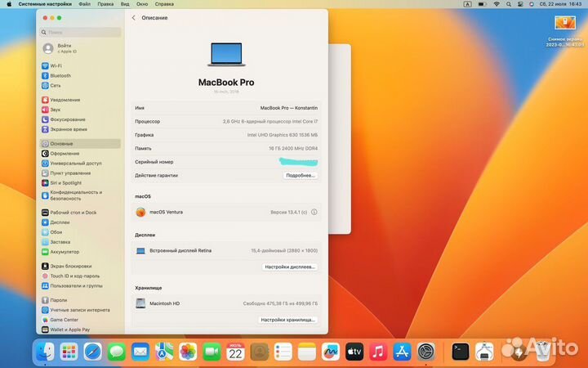Open Уведомления settings pane

click(60, 100)
